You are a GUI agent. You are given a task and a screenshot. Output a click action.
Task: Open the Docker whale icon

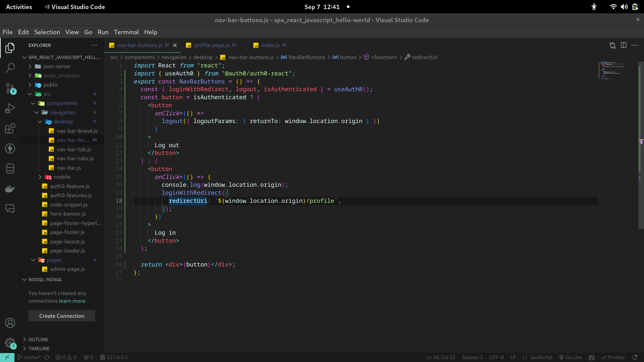click(x=10, y=189)
